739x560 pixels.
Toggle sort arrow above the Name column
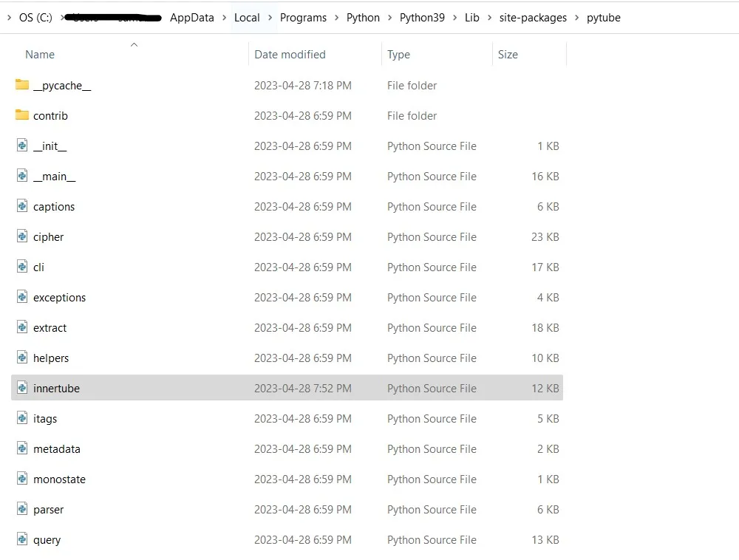pos(134,45)
